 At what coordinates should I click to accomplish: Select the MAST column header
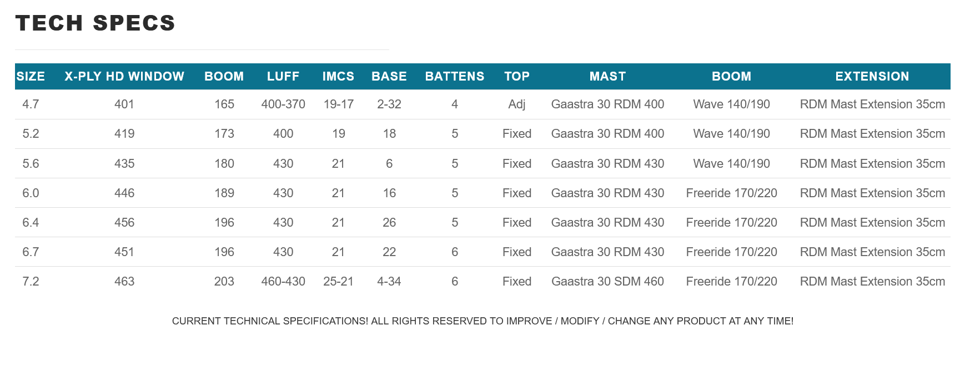[x=607, y=77]
